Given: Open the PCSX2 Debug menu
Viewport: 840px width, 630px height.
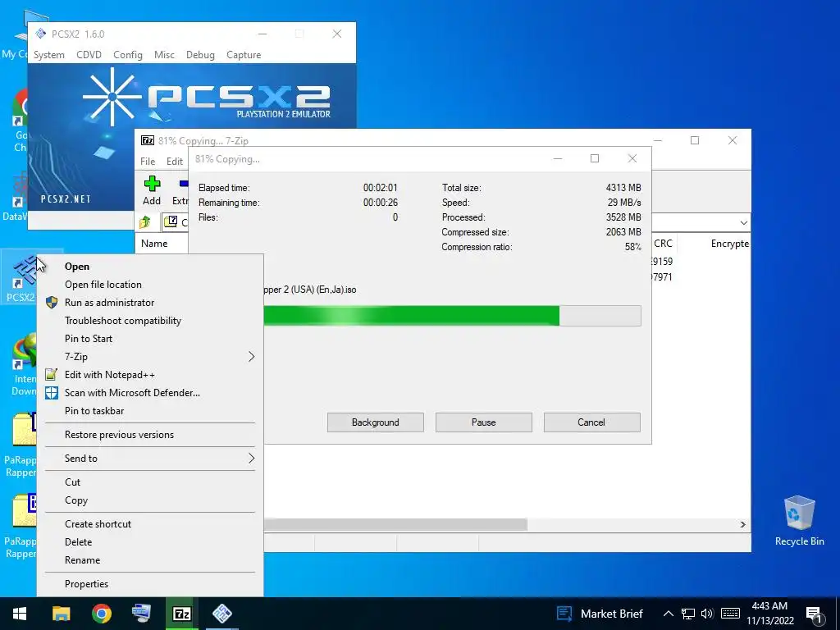Looking at the screenshot, I should [200, 55].
